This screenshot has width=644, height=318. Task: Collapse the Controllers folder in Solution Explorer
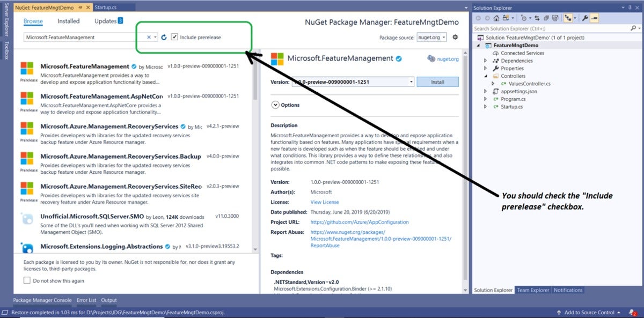pyautogui.click(x=486, y=76)
